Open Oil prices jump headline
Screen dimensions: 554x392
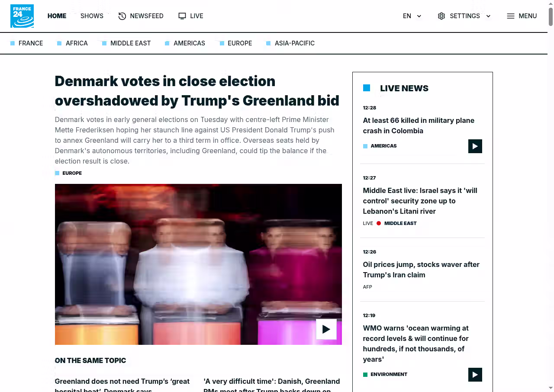[x=421, y=270]
